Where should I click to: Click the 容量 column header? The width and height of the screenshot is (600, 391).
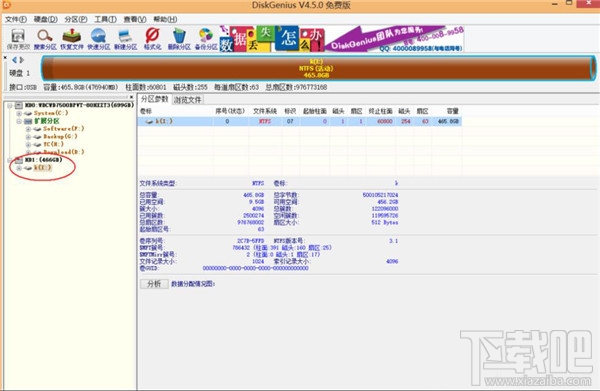[x=453, y=111]
